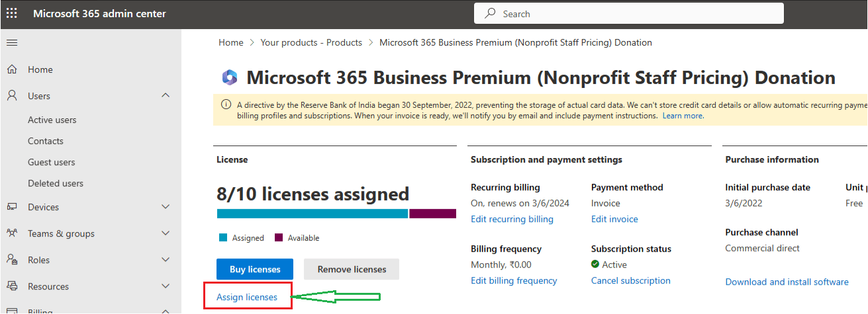Click Learn more link in banner
Viewport: 868px width, 314px height.
[x=683, y=116]
